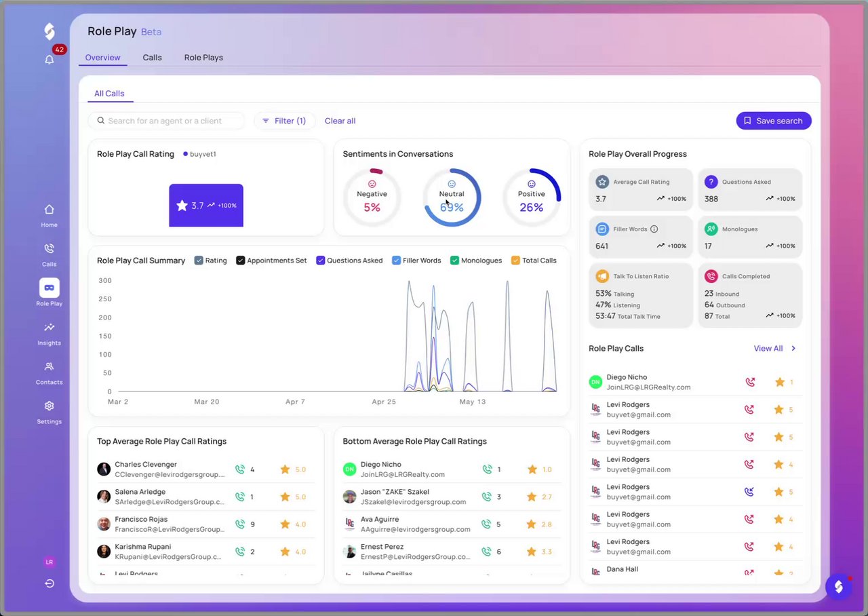The image size is (868, 616).
Task: Open the Filter (1) dropdown
Action: pos(285,121)
